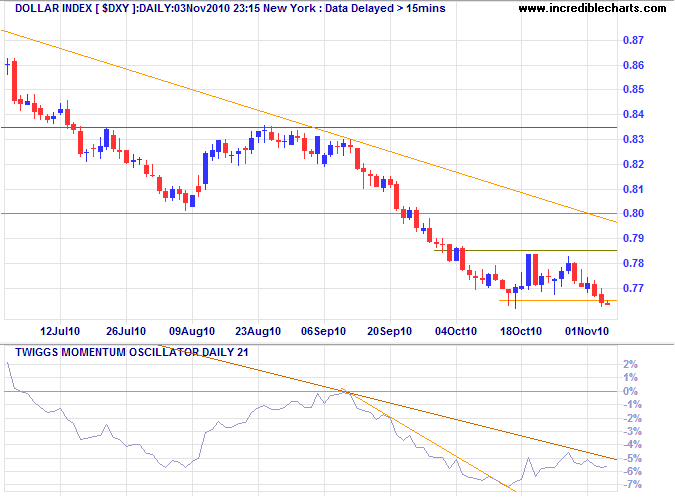This screenshot has height=500, width=675.
Task: Click the -5% oscillator axis value
Action: pos(632,458)
